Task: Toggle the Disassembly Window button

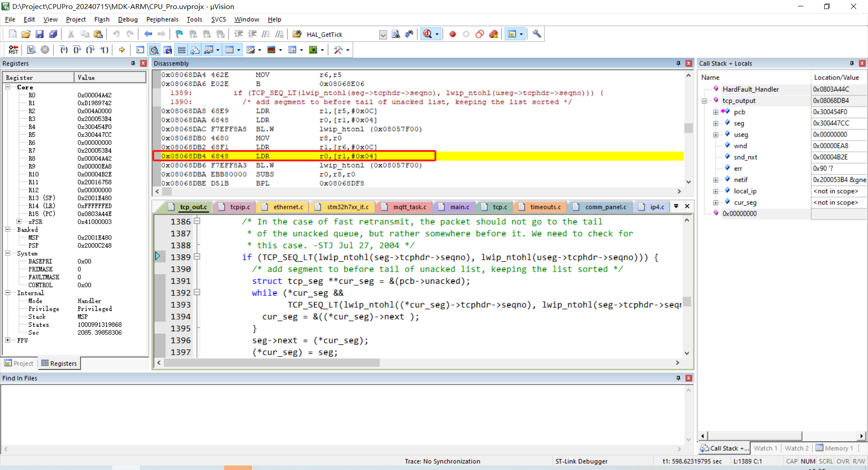Action: [x=154, y=50]
